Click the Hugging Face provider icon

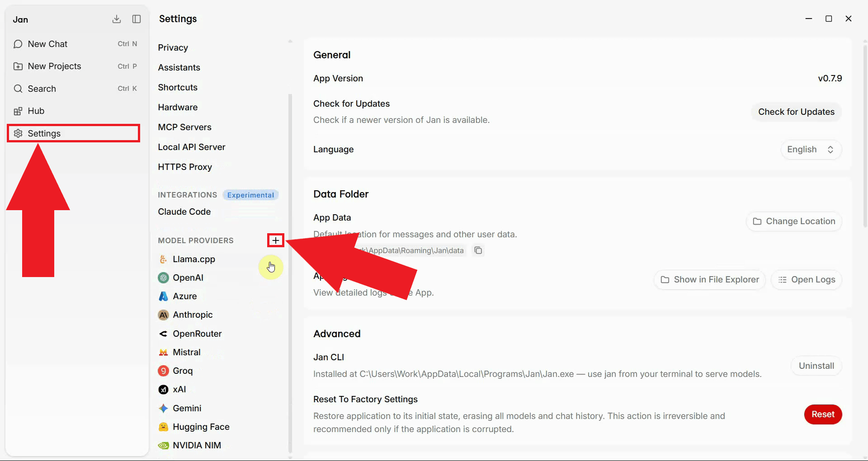point(163,427)
